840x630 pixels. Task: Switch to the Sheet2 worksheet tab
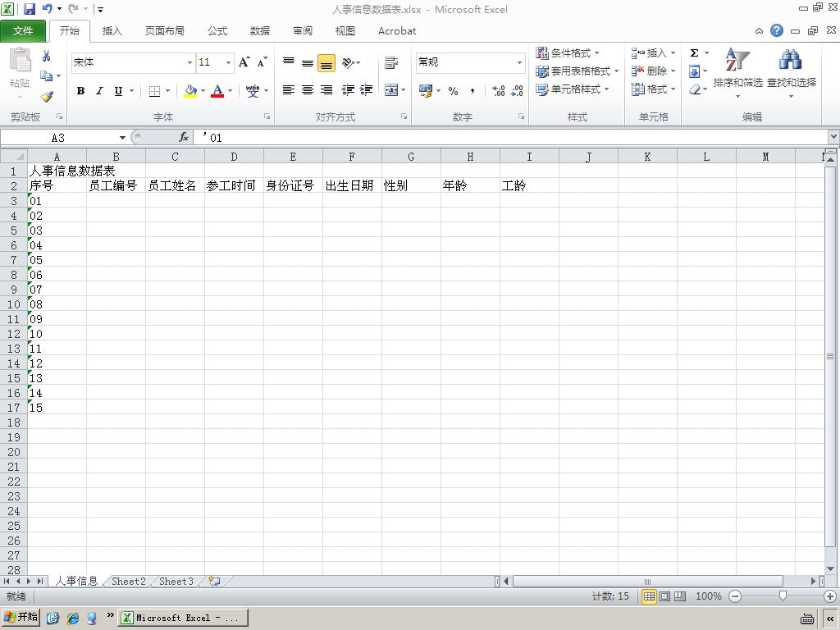(129, 582)
